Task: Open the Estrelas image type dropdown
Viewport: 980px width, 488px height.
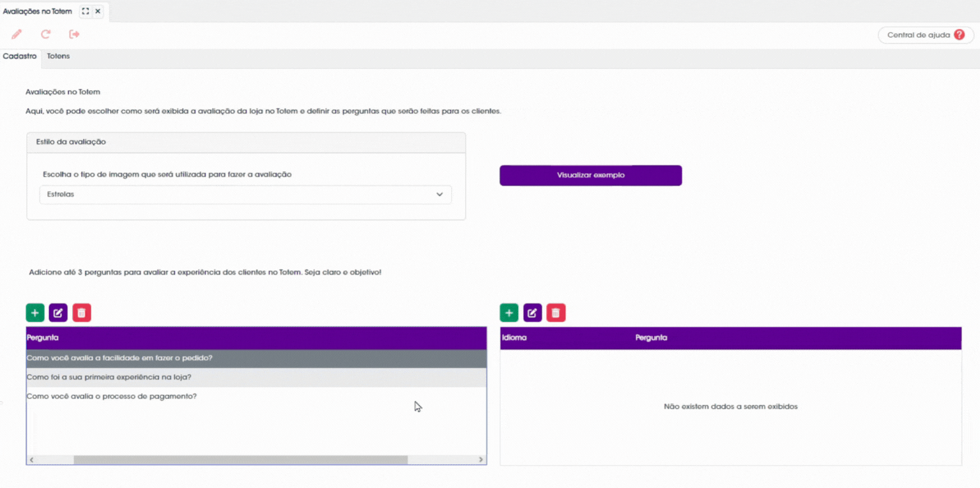Action: pyautogui.click(x=245, y=194)
